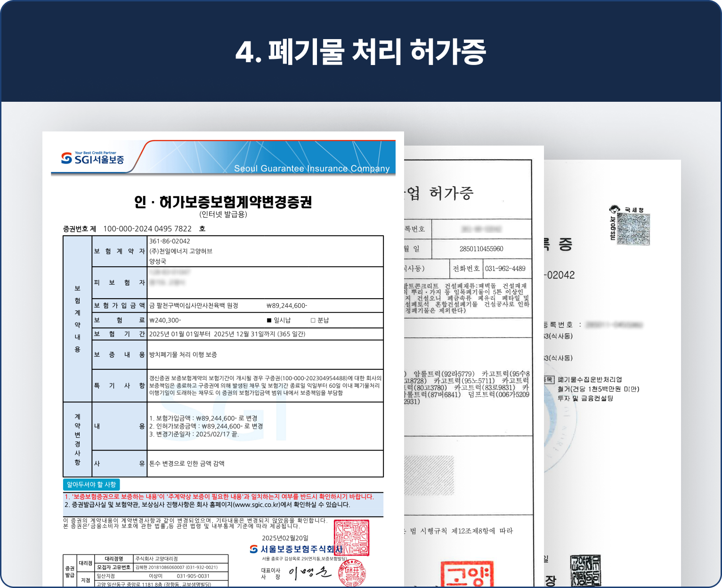
Task: Check the 분납 payment box
Action: pyautogui.click(x=313, y=320)
